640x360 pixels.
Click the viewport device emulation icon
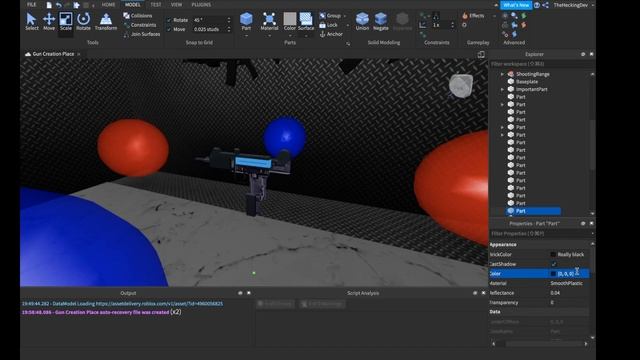click(481, 54)
